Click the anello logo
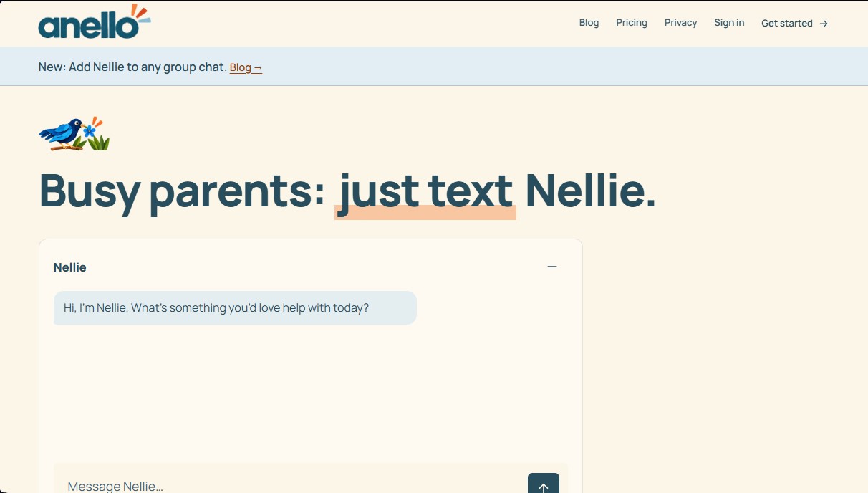This screenshot has height=493, width=868. pyautogui.click(x=95, y=21)
